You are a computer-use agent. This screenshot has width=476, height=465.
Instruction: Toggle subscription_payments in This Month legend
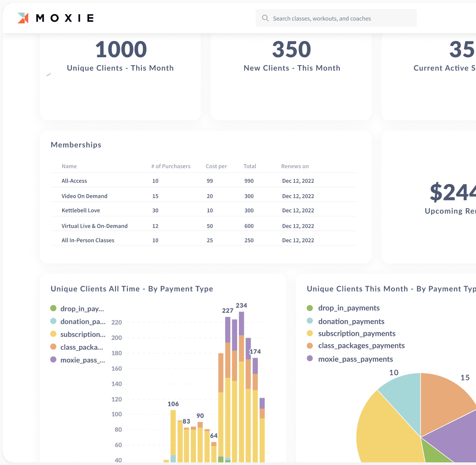click(x=357, y=333)
